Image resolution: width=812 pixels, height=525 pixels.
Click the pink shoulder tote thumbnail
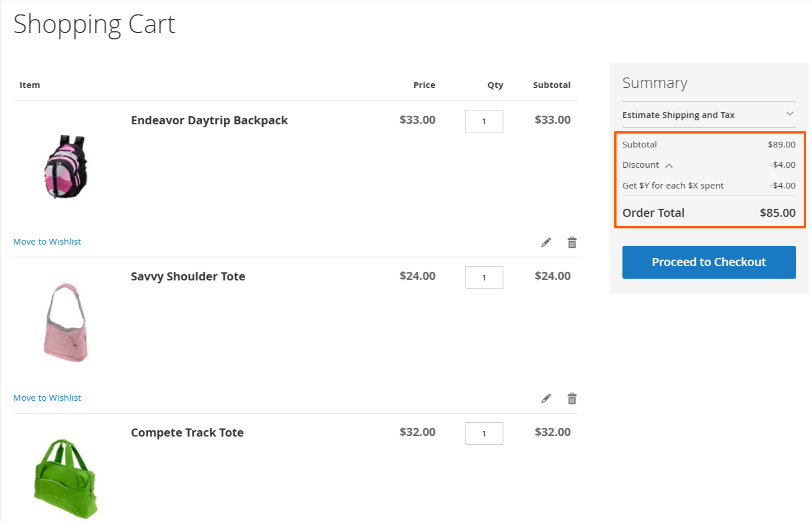[x=66, y=322]
